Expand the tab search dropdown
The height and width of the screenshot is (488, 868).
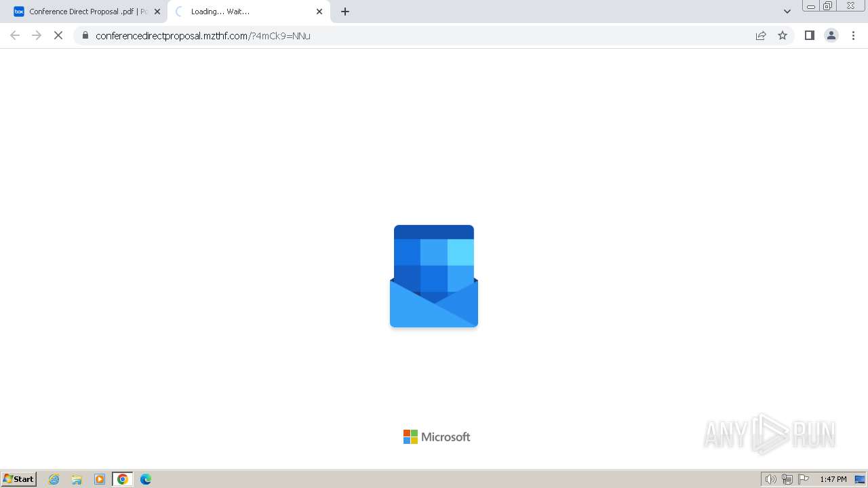[787, 12]
